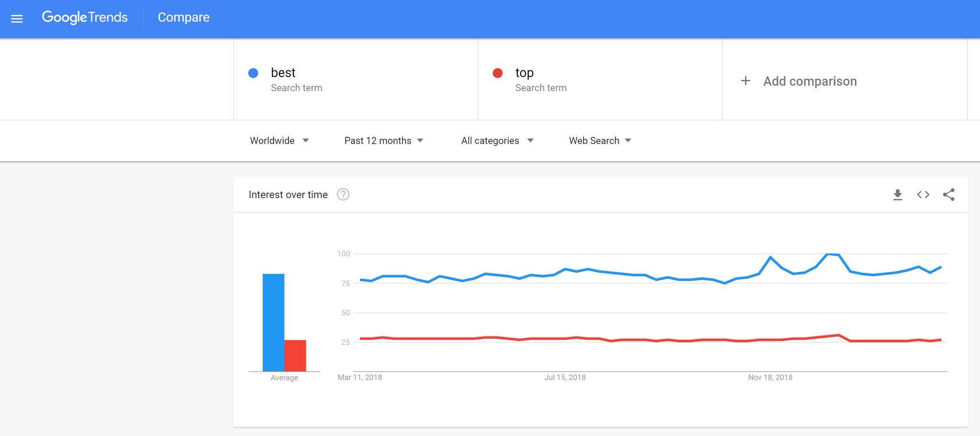Click the 'Search term' label under top

click(541, 88)
